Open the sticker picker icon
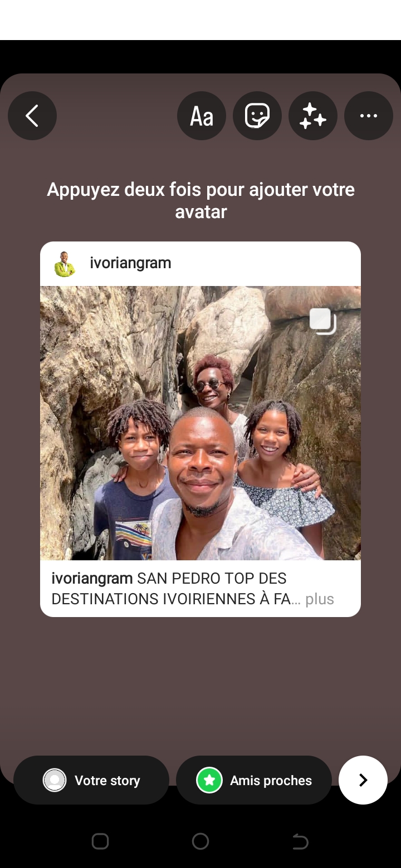 coord(257,116)
